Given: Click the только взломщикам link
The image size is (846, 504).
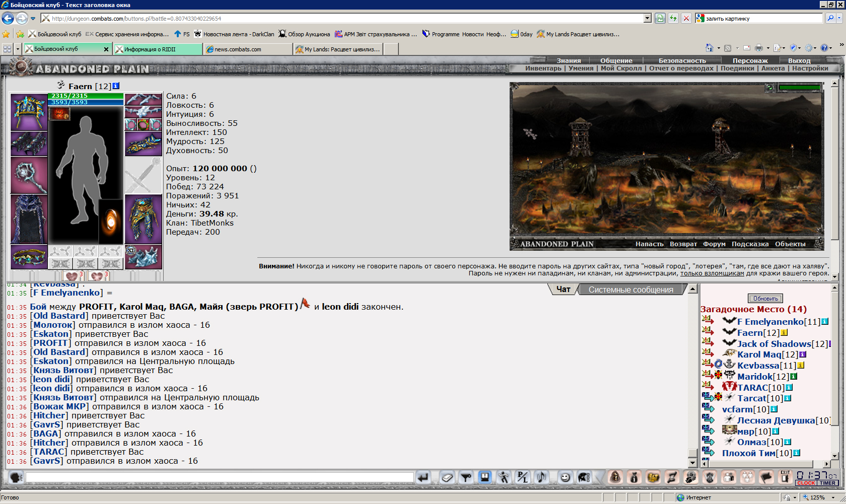Looking at the screenshot, I should tap(712, 273).
